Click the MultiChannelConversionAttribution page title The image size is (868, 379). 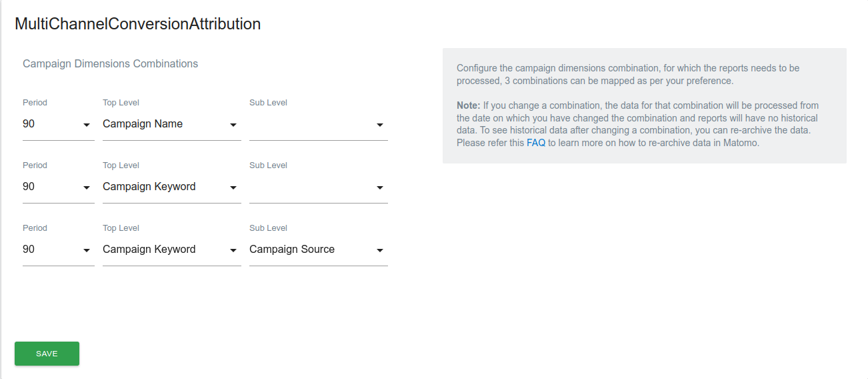coord(137,24)
